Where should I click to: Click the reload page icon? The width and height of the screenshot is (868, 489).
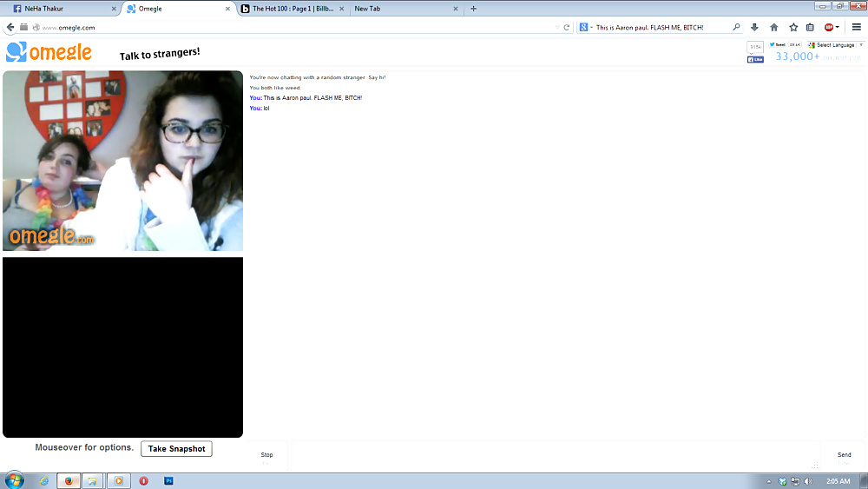566,27
